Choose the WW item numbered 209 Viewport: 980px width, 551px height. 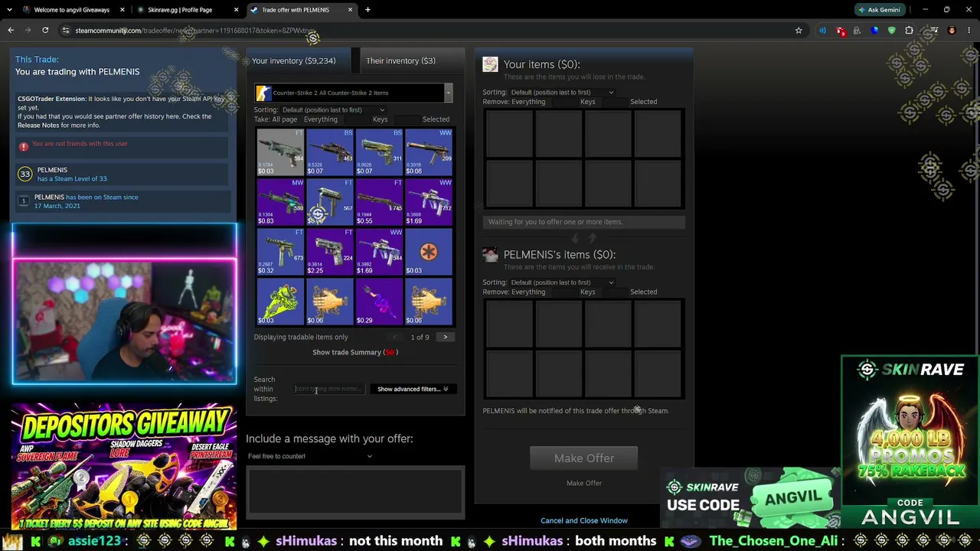click(x=429, y=152)
